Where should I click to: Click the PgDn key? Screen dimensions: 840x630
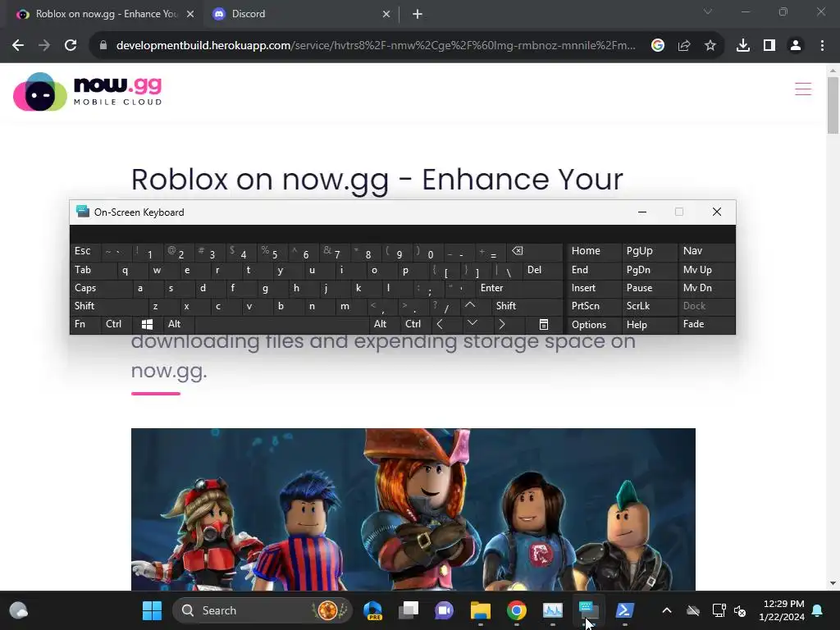tap(649, 270)
